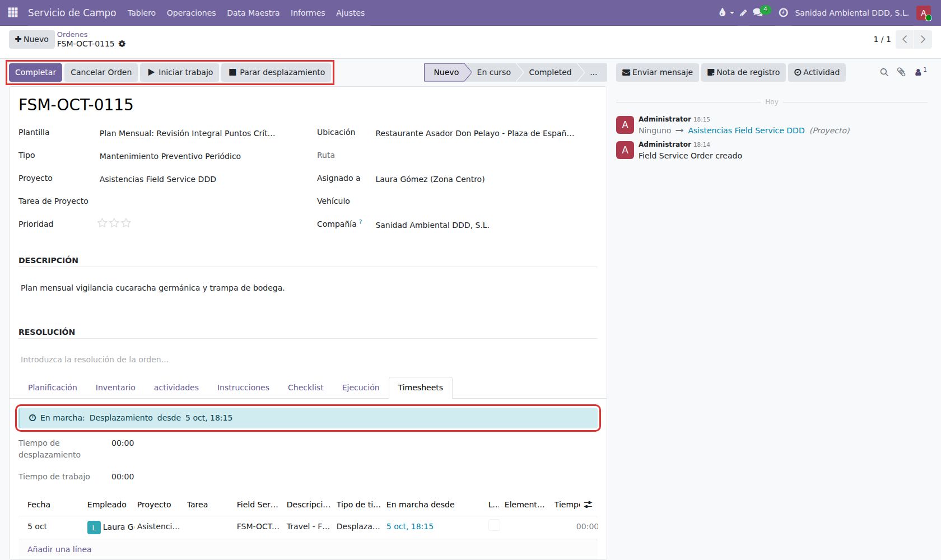The height and width of the screenshot is (560, 941).
Task: Switch to the Inventario tab
Action: coord(115,388)
